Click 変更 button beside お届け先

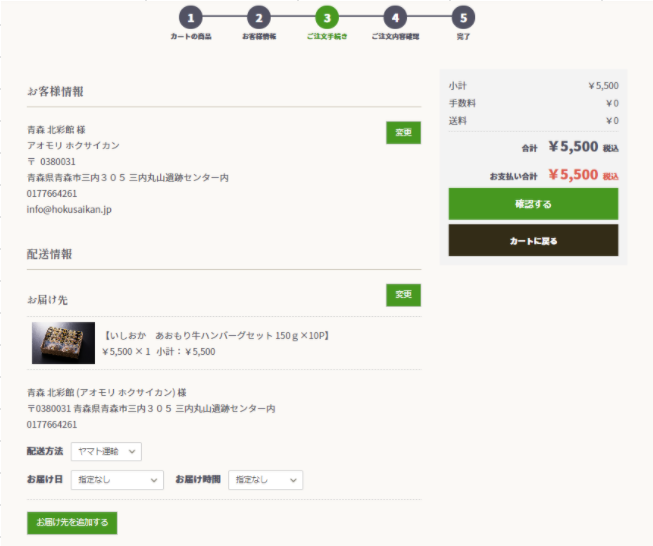coord(403,295)
